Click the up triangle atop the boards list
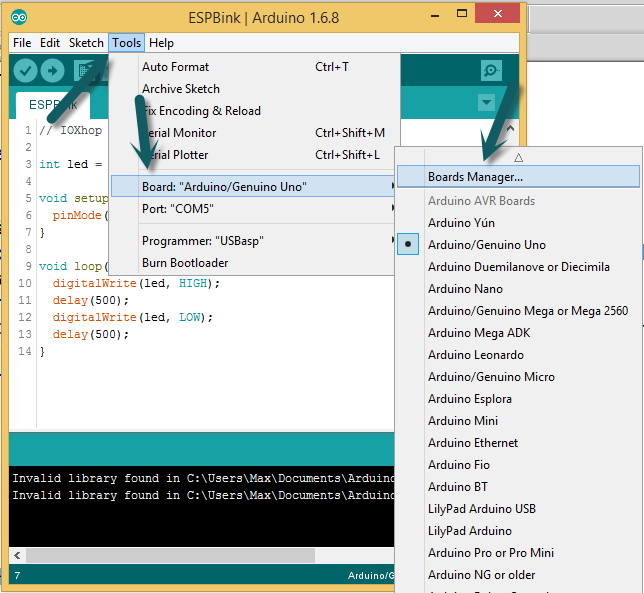Viewport: 644px width, 593px height. [518, 157]
